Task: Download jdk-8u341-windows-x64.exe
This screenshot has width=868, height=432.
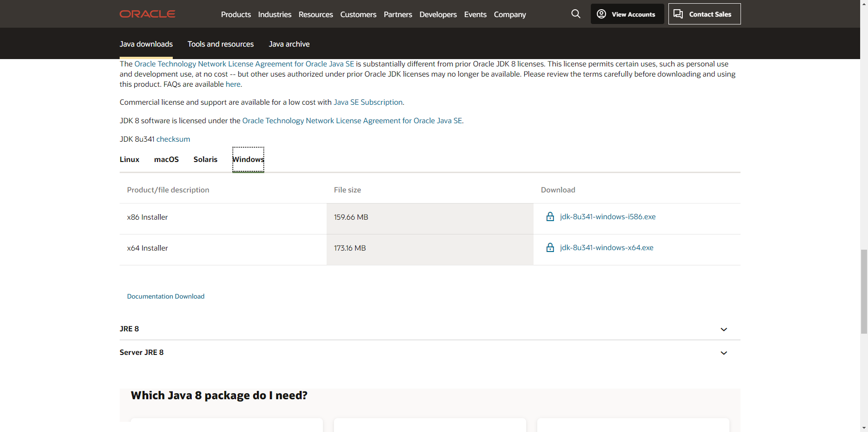Action: [607, 248]
